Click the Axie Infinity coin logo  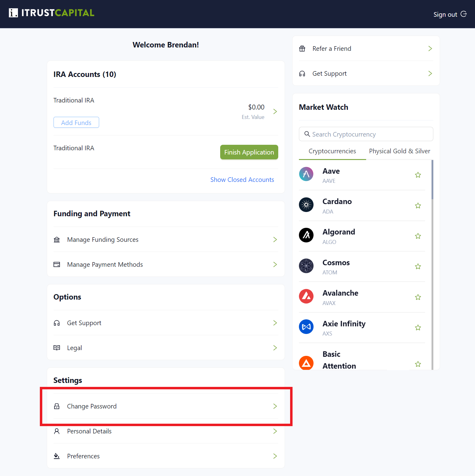[x=306, y=327]
